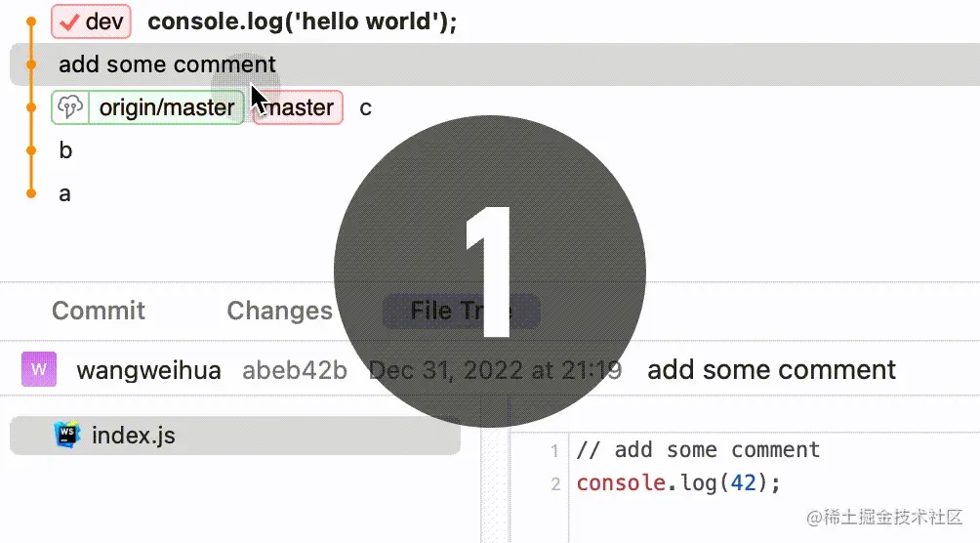Click the orange graph dot for commit a
The height and width of the screenshot is (543, 980).
[31, 193]
